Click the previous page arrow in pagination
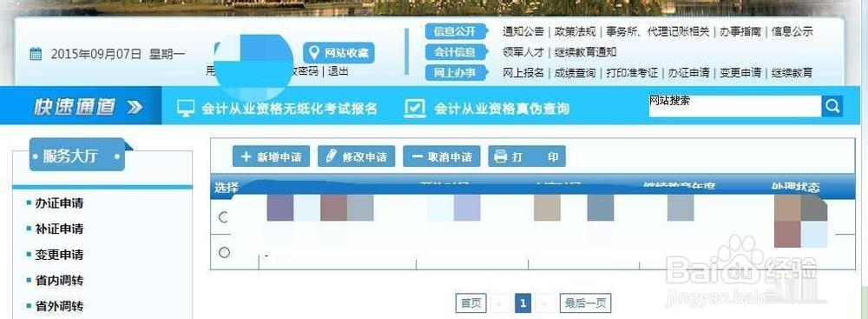The width and height of the screenshot is (868, 319). point(500,302)
